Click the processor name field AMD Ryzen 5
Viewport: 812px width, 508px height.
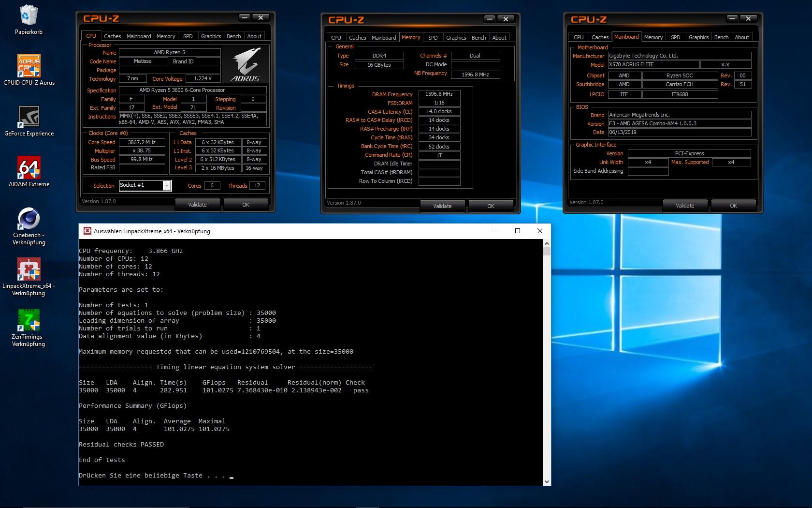coord(170,52)
